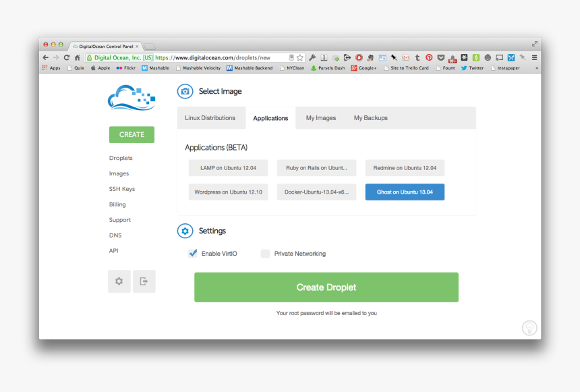Viewport: 580px width, 392px height.
Task: Open account settings gear button in sidebar
Action: click(119, 281)
